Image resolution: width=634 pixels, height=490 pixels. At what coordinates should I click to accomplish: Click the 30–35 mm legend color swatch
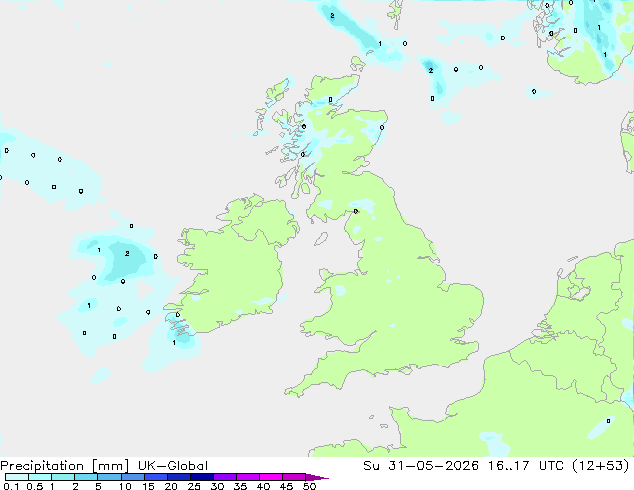224,477
